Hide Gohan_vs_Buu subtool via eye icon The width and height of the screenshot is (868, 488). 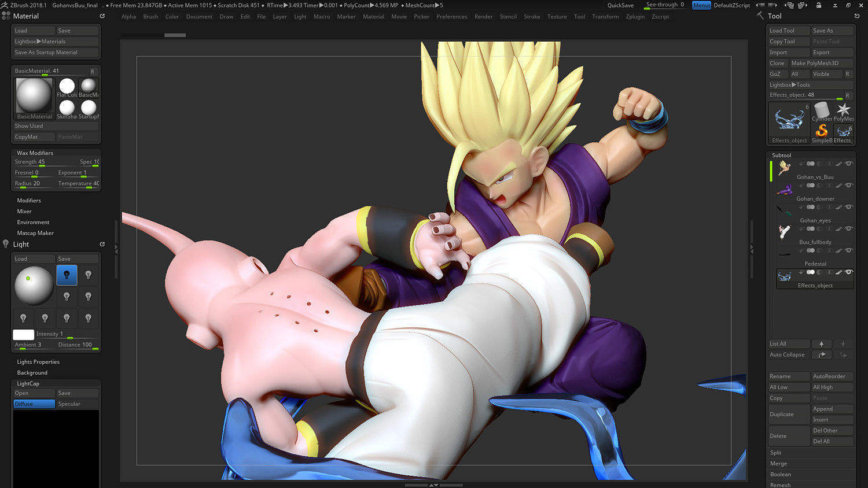point(849,164)
